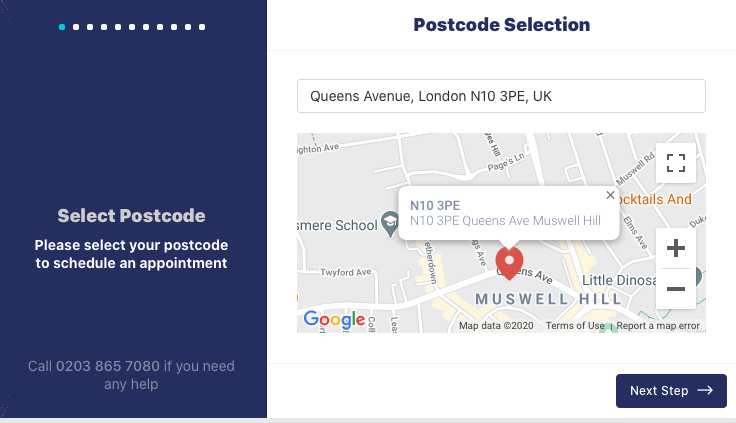Zoom in on the map
Screen dimensions: 736x423
[676, 248]
